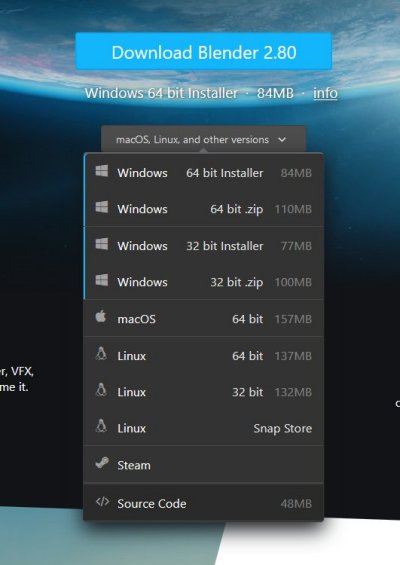Select the Source Code download entry
This screenshot has width=400, height=565.
click(204, 503)
